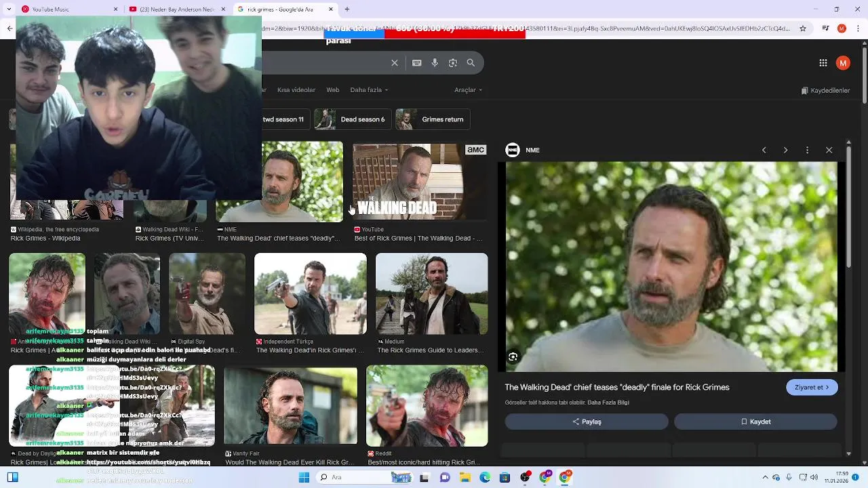Open Digital Spy Rick pointing gun thumbnail
The height and width of the screenshot is (488, 868).
[207, 293]
